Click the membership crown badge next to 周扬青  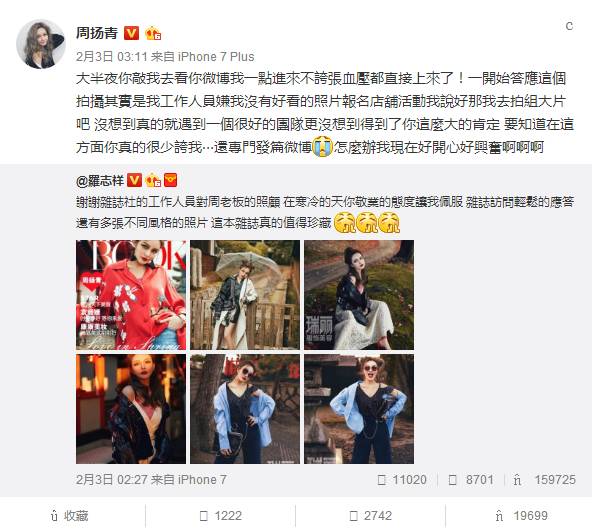[x=153, y=33]
